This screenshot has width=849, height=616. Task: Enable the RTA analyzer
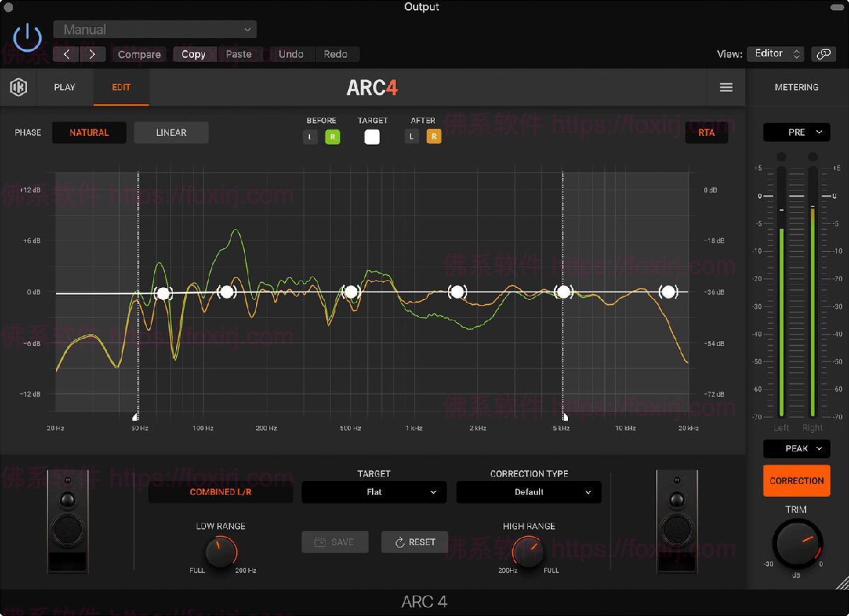coord(706,132)
